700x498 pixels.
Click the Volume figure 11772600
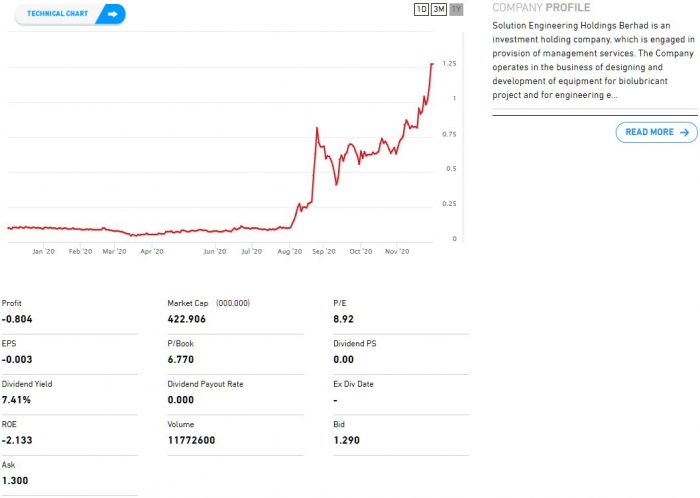[191, 440]
